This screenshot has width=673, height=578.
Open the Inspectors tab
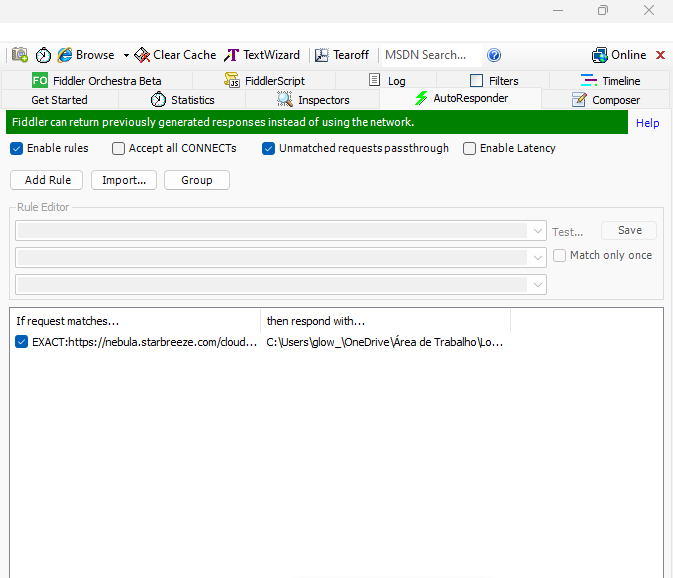313,100
